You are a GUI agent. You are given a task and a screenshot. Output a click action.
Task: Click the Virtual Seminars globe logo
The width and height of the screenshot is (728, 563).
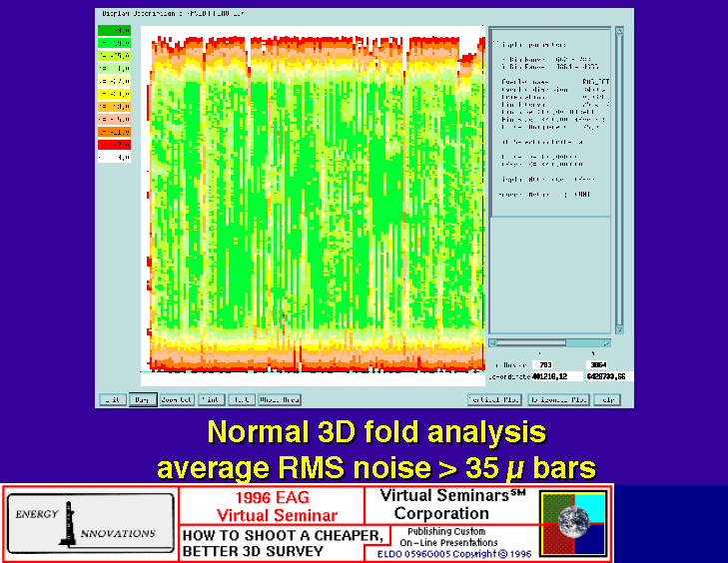click(x=574, y=523)
